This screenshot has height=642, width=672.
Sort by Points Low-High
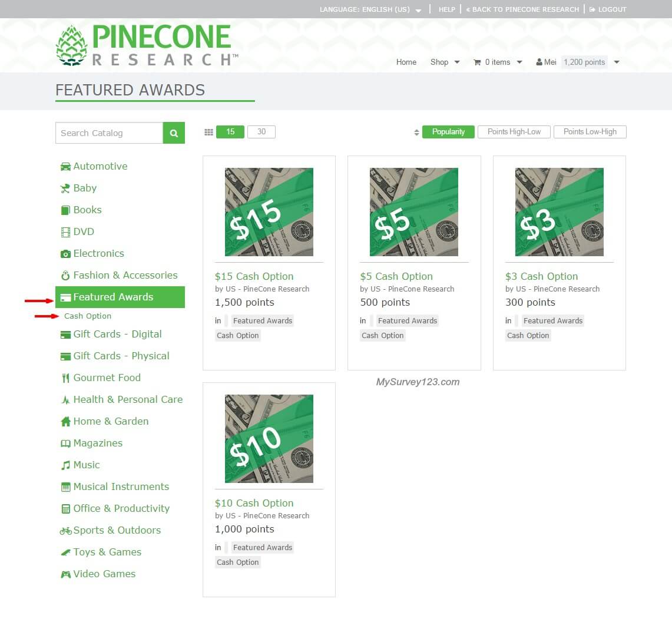(590, 131)
